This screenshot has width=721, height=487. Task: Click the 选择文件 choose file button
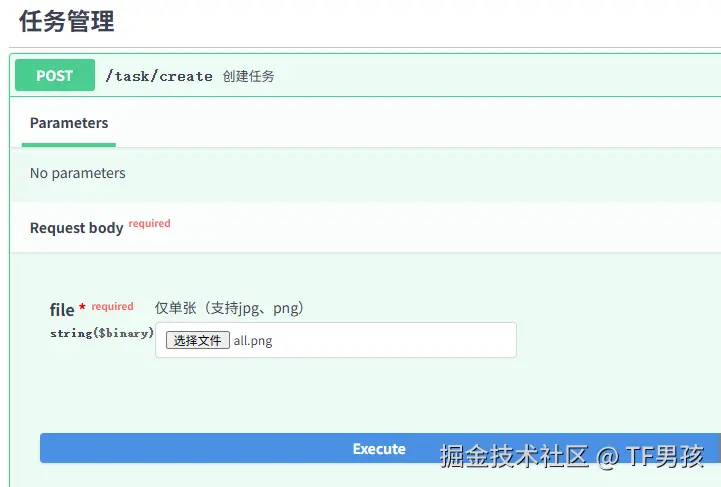[198, 340]
